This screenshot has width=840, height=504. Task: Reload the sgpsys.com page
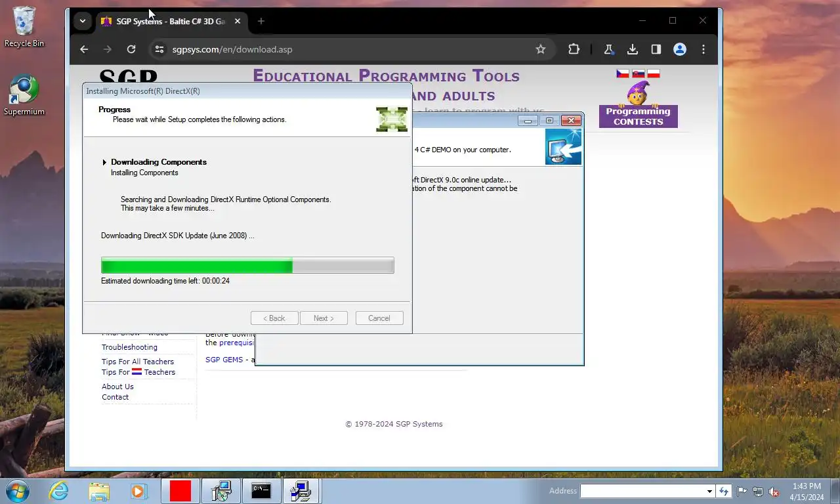coord(131,49)
